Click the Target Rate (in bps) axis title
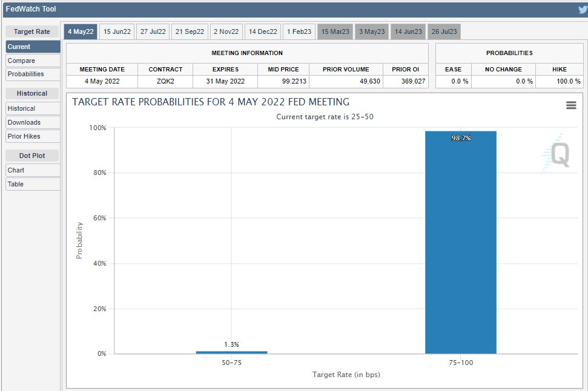Screen dimensions: 588x391 346,375
